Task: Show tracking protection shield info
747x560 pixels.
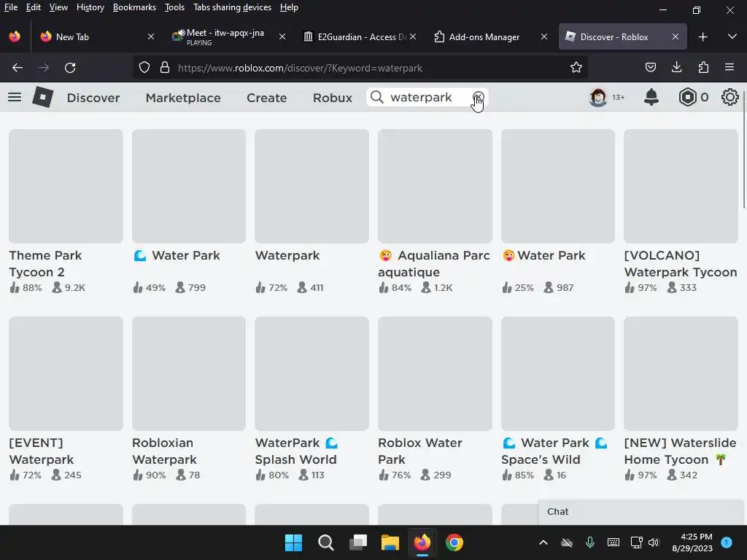Action: (144, 68)
